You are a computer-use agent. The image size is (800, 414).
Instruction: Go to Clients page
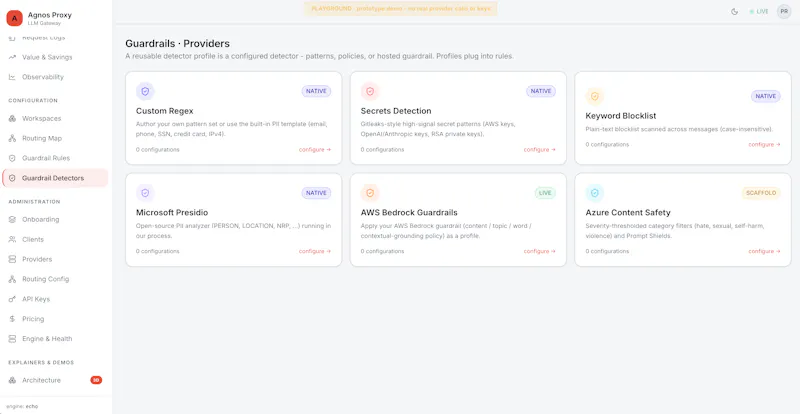[x=55, y=239]
